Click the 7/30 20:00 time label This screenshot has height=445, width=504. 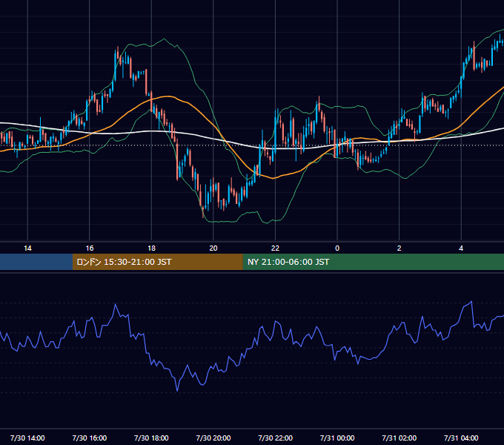(x=213, y=438)
